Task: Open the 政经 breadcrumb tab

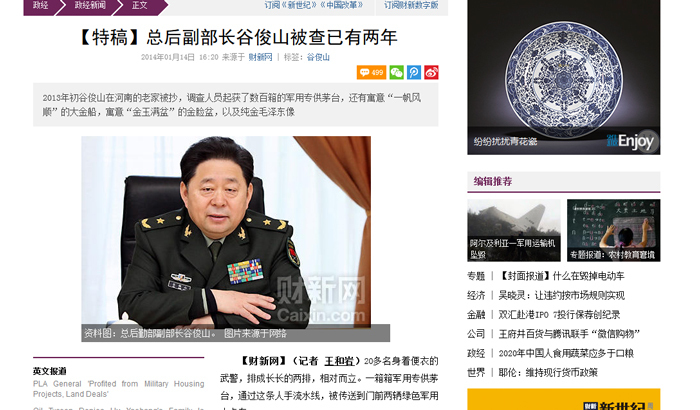Action: point(41,5)
